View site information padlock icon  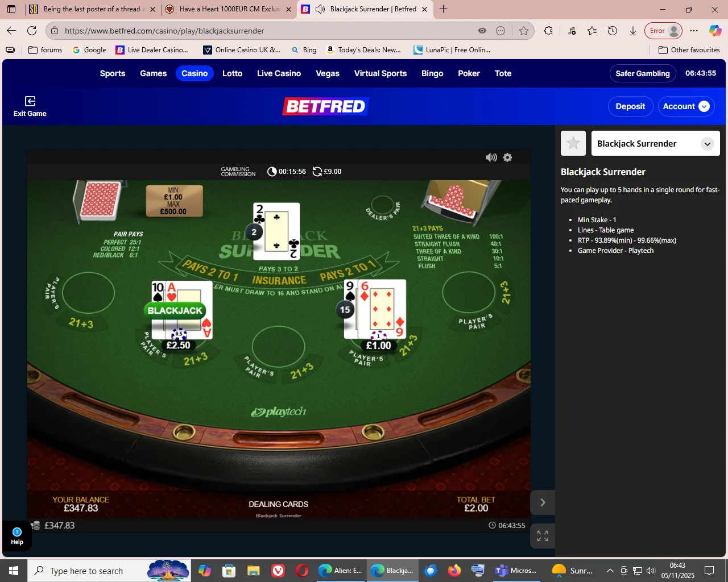point(54,31)
